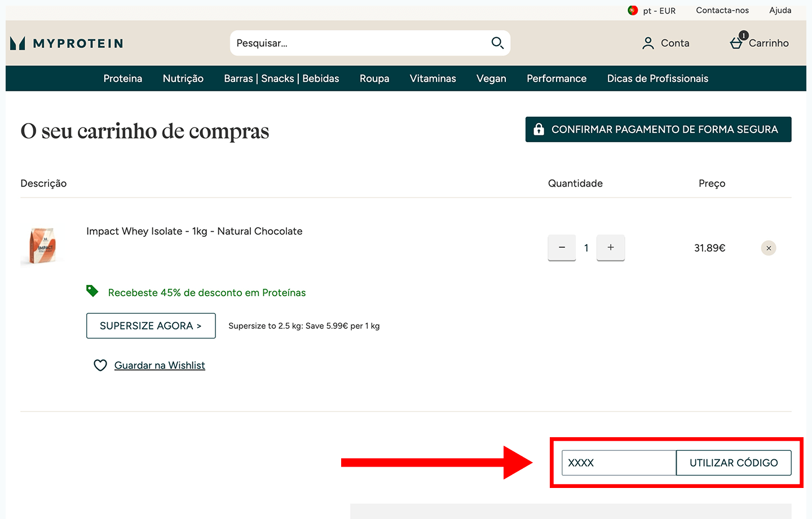Open the Conta account icon
The image size is (812, 519).
648,43
